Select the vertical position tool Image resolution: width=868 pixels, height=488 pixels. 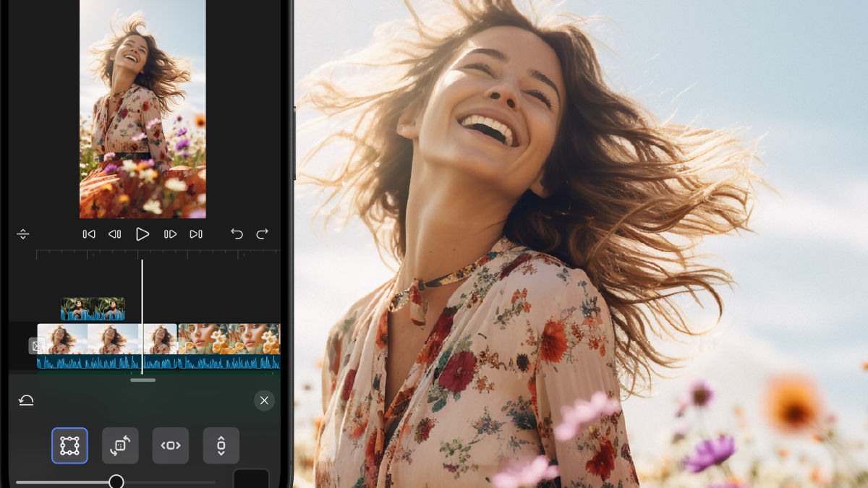(221, 445)
